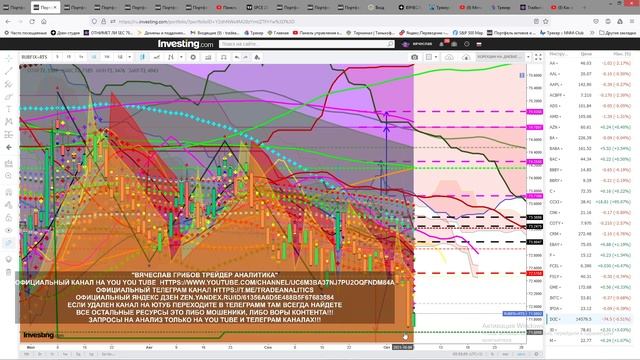
Task: Select the zoom in tool
Action: [9, 176]
